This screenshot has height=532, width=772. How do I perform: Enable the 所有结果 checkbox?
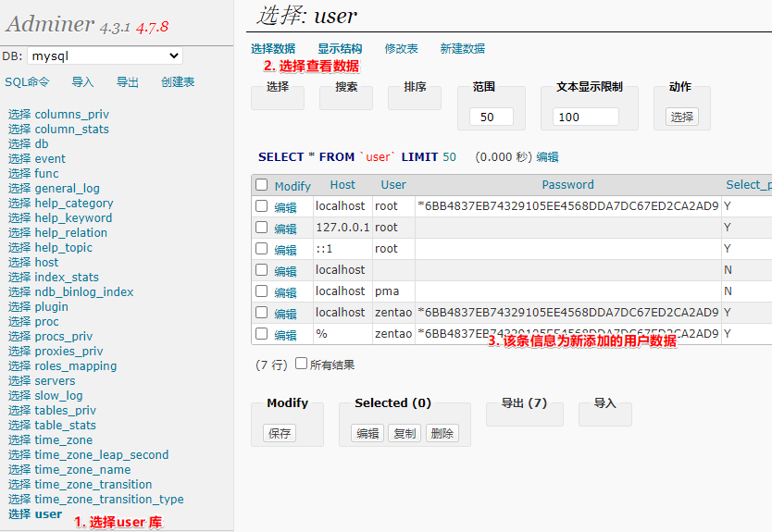(302, 364)
